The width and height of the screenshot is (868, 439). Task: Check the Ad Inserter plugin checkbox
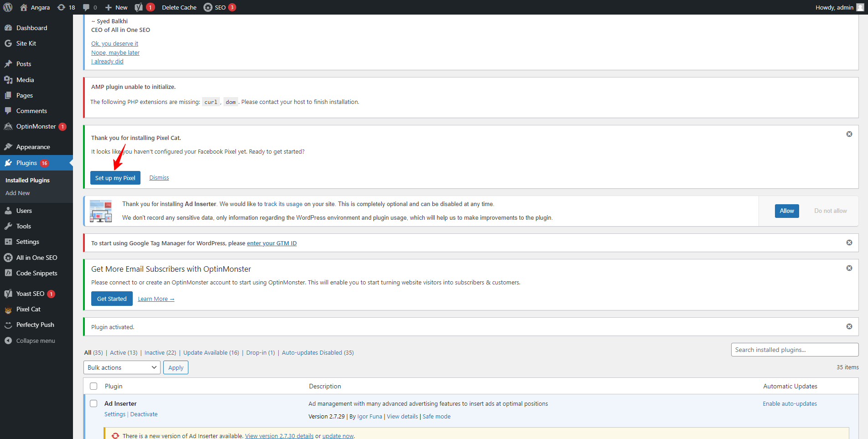pyautogui.click(x=94, y=403)
